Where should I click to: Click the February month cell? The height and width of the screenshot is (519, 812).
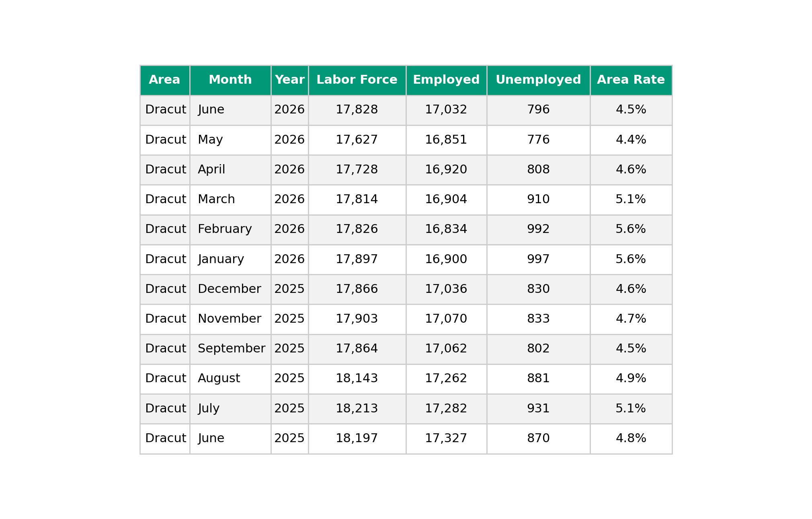click(230, 229)
